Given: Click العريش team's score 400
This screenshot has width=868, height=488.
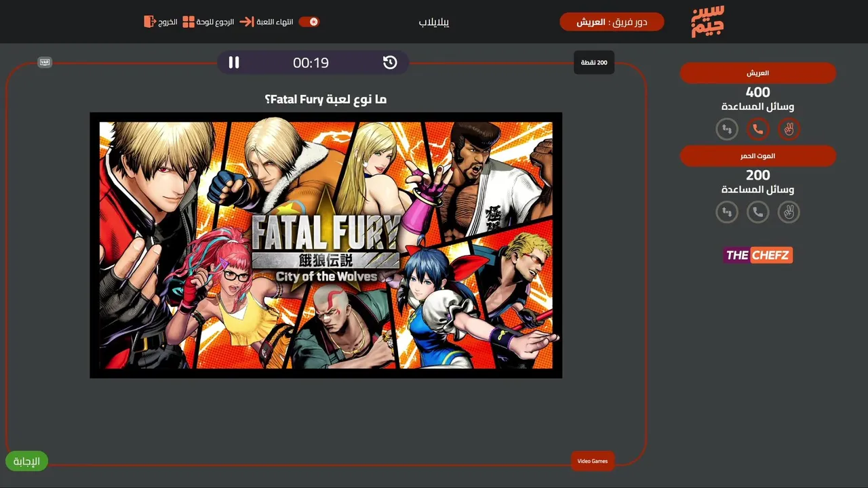Looking at the screenshot, I should pos(758,92).
